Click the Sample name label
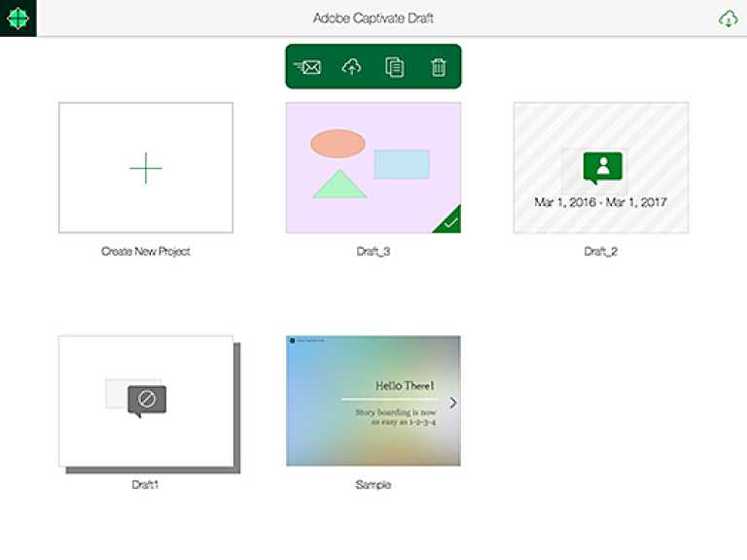This screenshot has height=560, width=747. [x=373, y=484]
